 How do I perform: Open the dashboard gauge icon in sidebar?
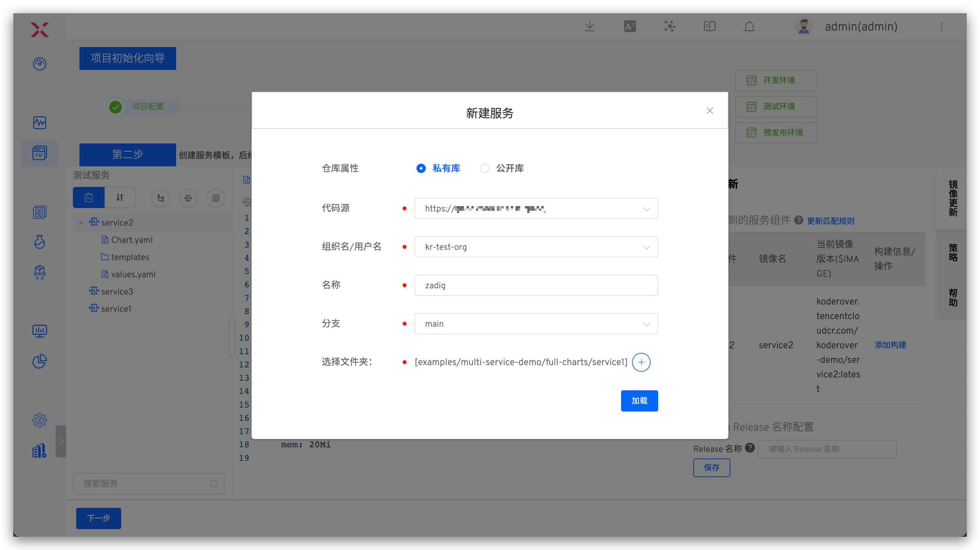tap(40, 64)
